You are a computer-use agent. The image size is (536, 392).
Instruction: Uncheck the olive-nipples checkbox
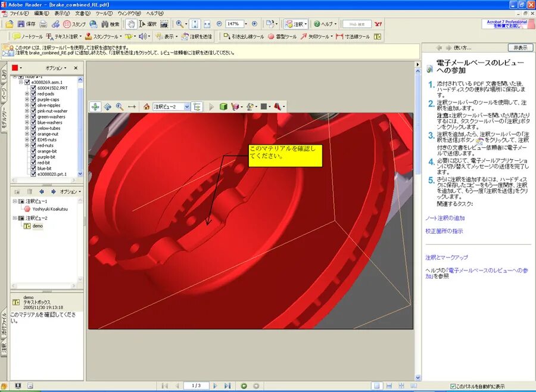click(x=33, y=105)
